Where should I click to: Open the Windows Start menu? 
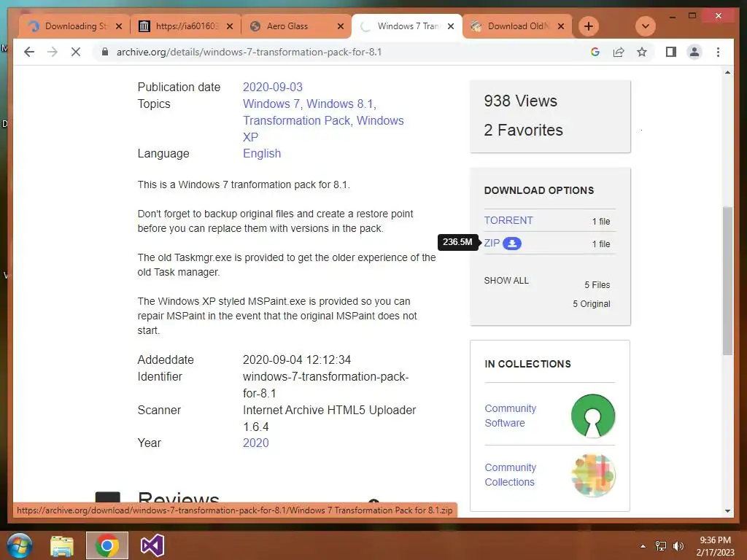(20, 545)
